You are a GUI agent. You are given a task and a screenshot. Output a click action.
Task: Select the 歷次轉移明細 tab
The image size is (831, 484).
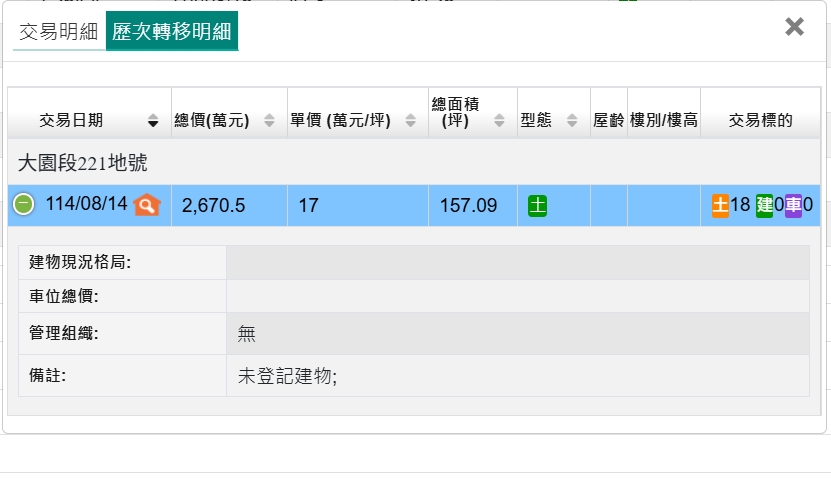(x=172, y=31)
